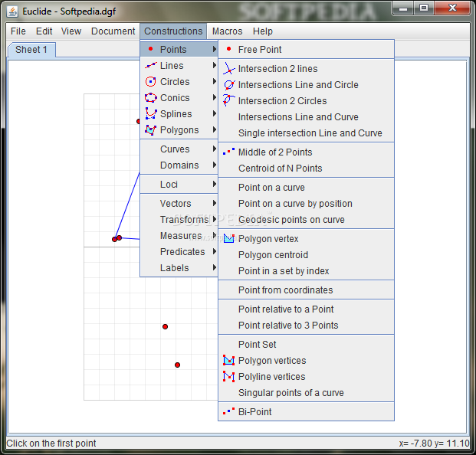
Task: Click the coordinates readout in status bar
Action: 434,444
